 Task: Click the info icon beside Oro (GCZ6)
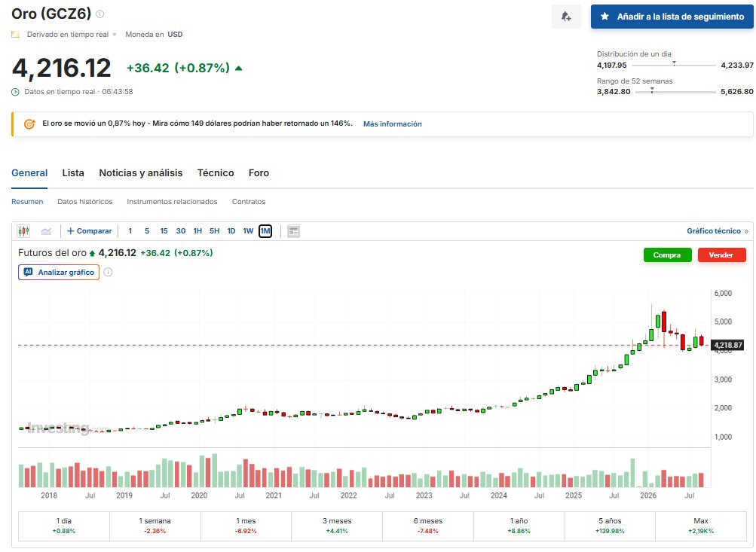coord(99,14)
